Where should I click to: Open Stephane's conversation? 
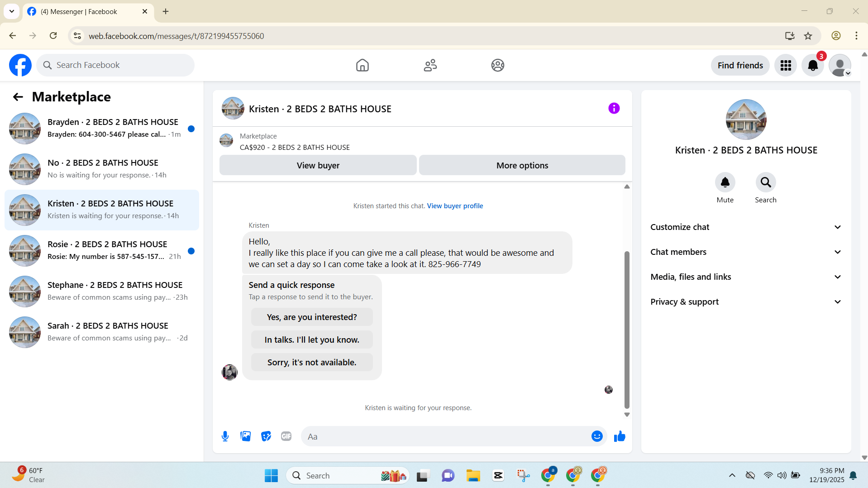(102, 292)
